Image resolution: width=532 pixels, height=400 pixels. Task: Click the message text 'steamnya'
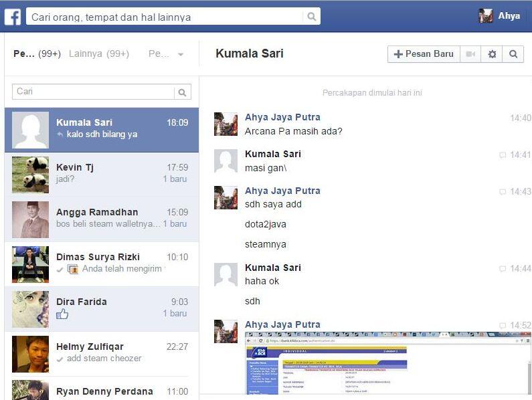(266, 245)
